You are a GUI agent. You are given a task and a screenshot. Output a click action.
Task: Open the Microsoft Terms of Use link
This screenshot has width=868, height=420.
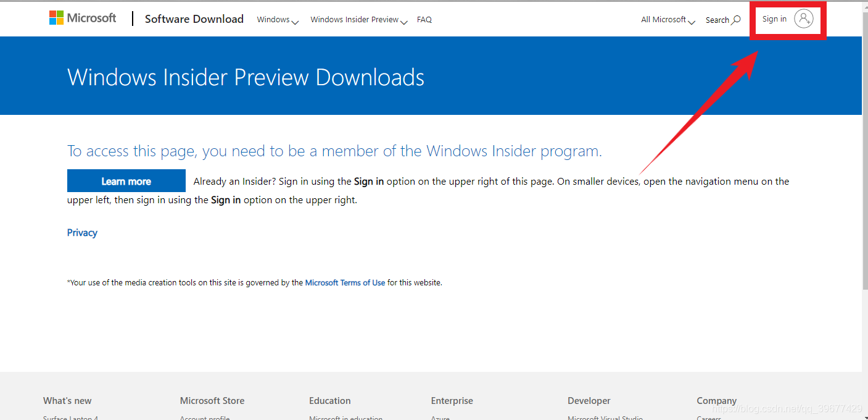[345, 283]
